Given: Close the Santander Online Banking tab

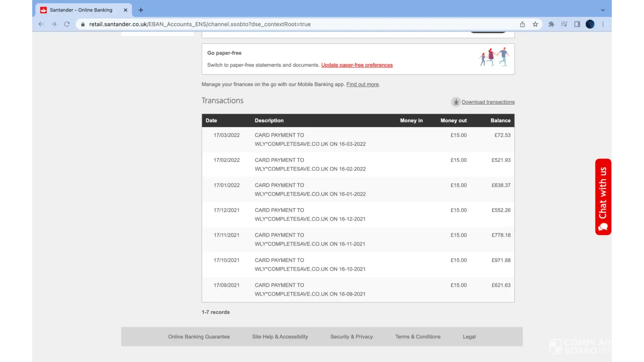Looking at the screenshot, I should (x=125, y=10).
